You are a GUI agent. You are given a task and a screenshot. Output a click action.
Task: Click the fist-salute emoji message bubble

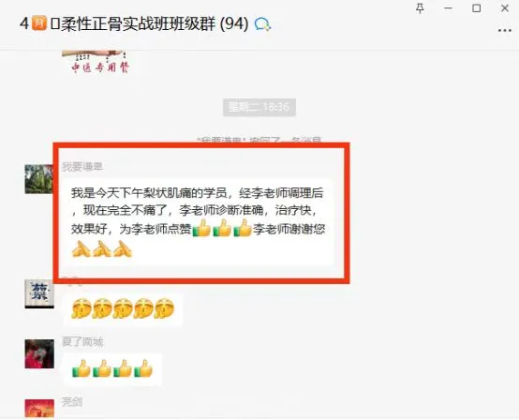[123, 308]
